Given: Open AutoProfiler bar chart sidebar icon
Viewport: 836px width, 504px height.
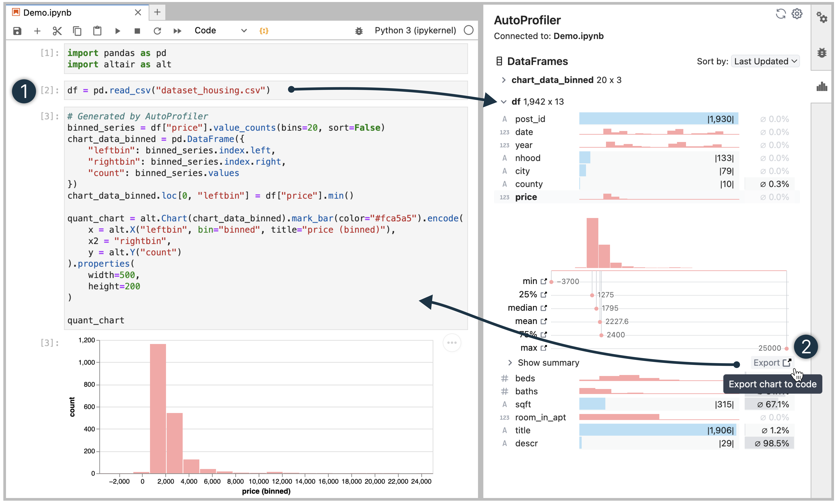Looking at the screenshot, I should tap(822, 86).
